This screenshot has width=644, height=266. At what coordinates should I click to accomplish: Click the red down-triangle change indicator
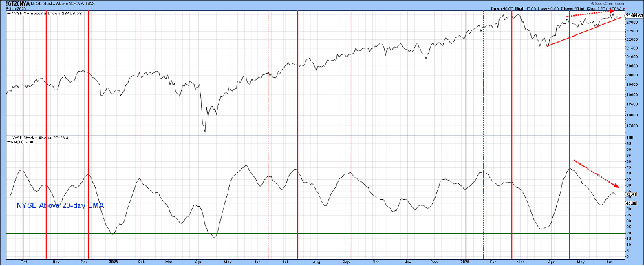click(624, 9)
